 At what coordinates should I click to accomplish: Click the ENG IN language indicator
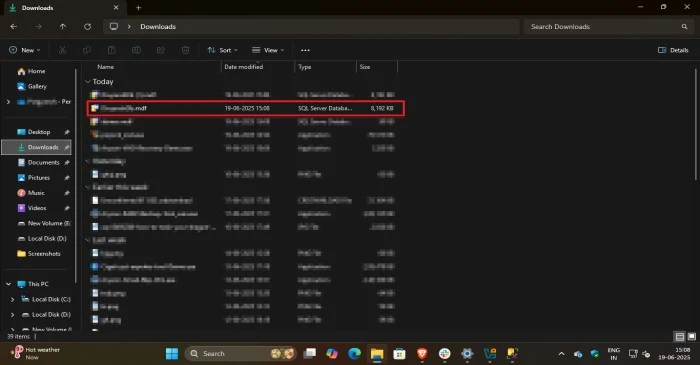tap(614, 354)
